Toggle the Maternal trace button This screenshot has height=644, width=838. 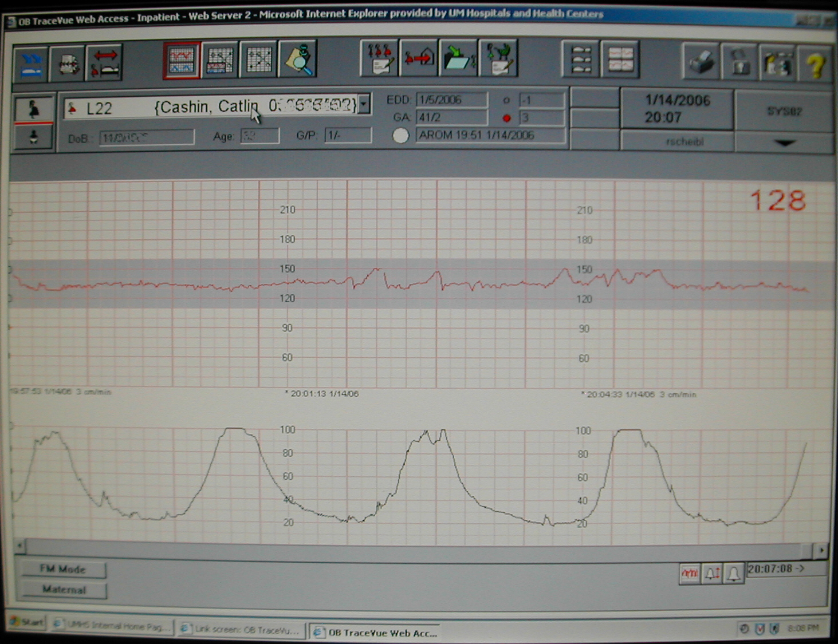click(64, 590)
